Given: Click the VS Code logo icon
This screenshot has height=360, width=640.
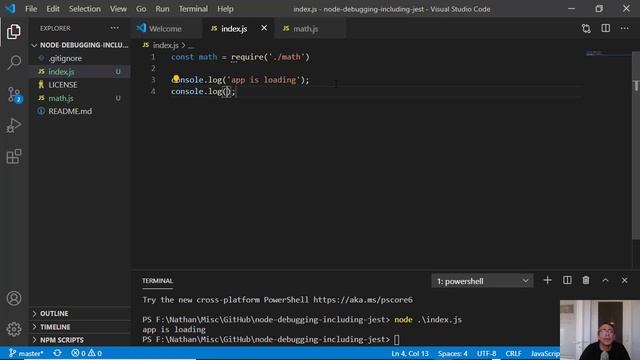Looking at the screenshot, I should tap(10, 9).
